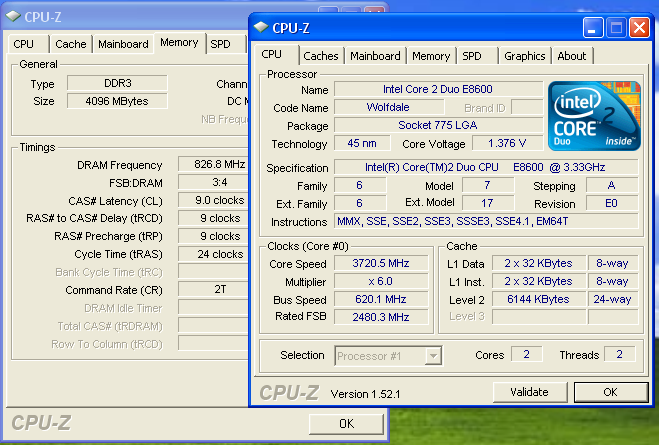Click the memory Type value 'DDR3'
The width and height of the screenshot is (659, 445).
117,83
